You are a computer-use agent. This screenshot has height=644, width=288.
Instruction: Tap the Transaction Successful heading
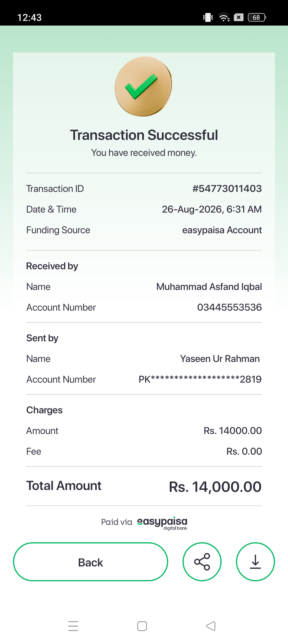point(144,135)
